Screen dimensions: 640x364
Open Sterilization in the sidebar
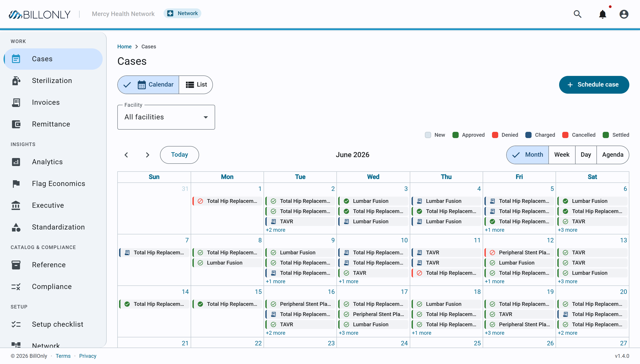[x=53, y=81]
